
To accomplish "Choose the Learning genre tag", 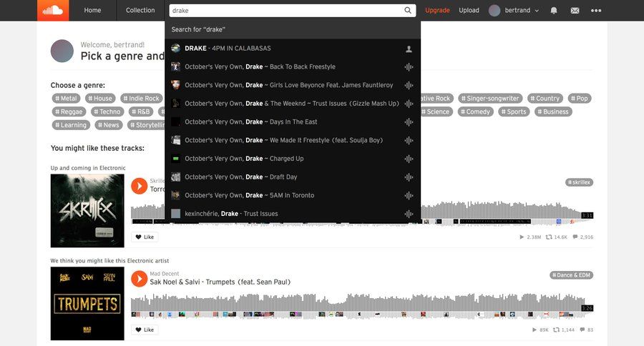I will 71,125.
